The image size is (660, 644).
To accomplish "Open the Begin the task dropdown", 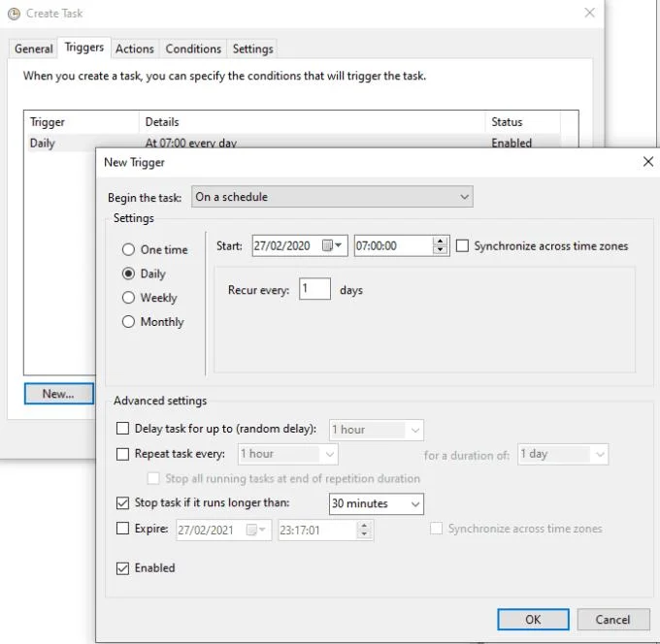I will pyautogui.click(x=332, y=197).
